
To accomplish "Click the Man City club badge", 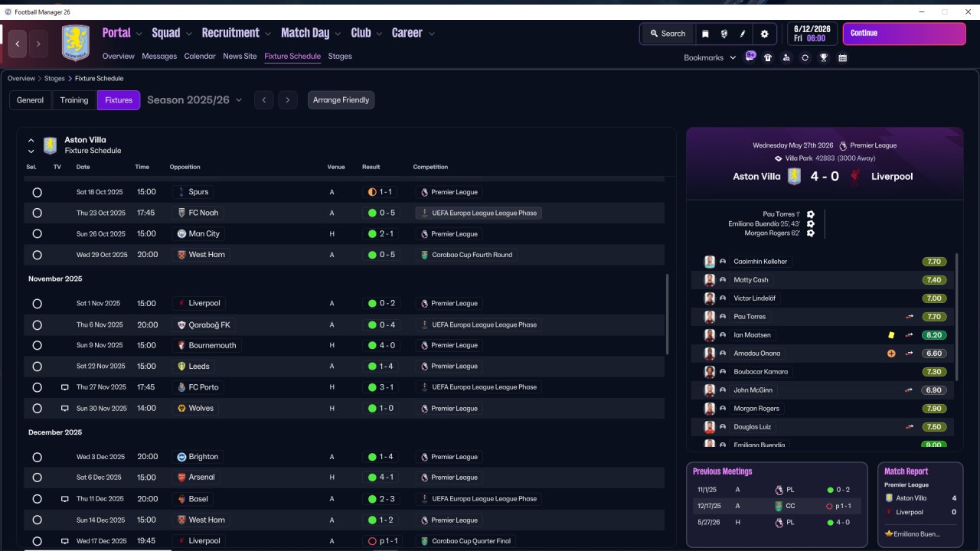I will (181, 233).
